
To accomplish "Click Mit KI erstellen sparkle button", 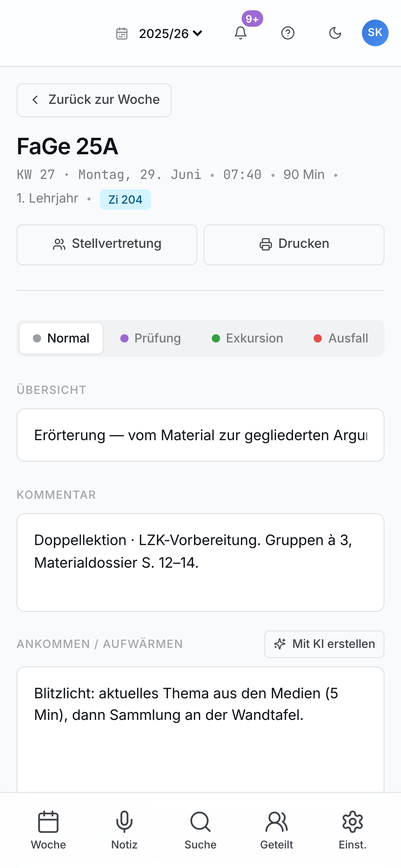I will [324, 644].
